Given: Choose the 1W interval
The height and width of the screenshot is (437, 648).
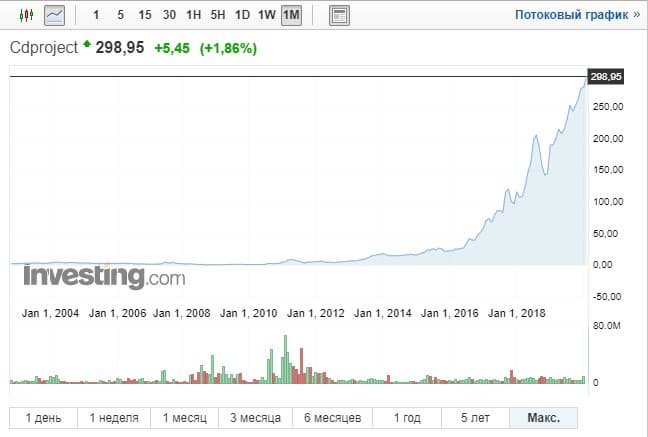Looking at the screenshot, I should (267, 15).
